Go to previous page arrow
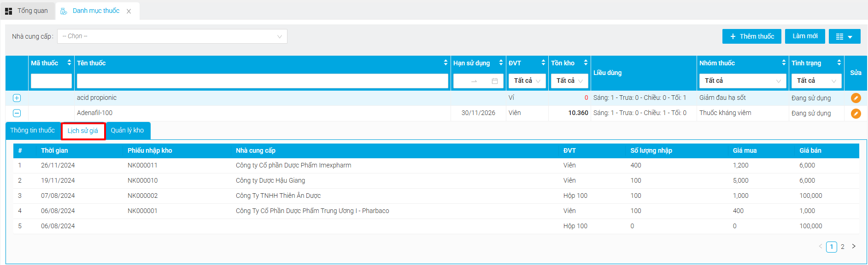 tap(821, 247)
